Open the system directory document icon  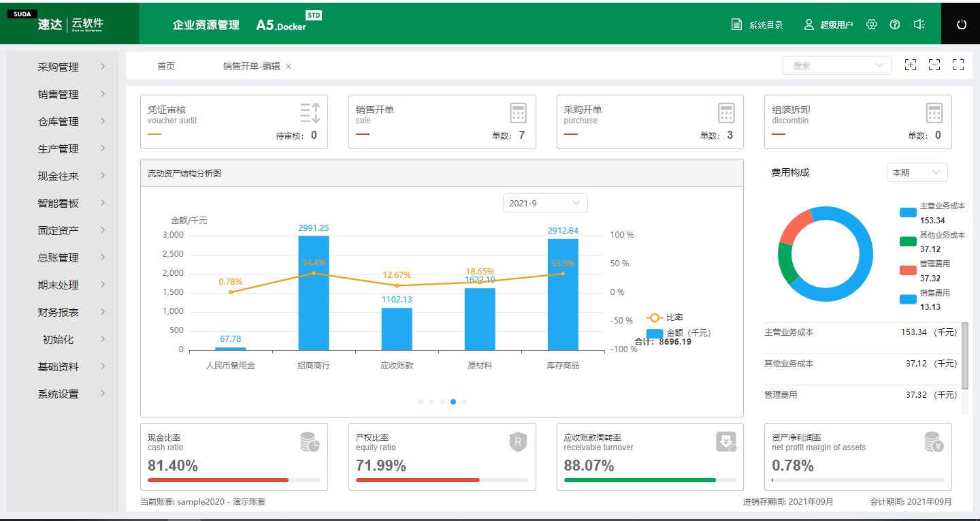coord(736,25)
